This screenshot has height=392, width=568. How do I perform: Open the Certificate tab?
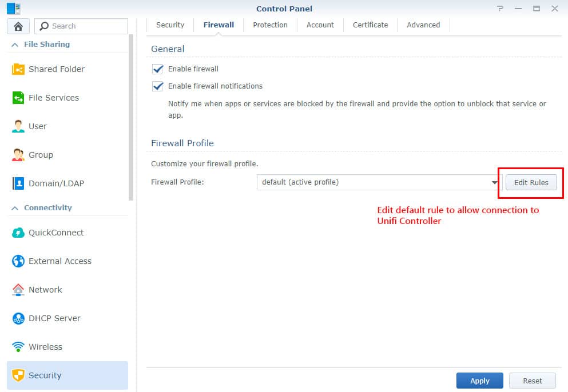click(x=370, y=25)
